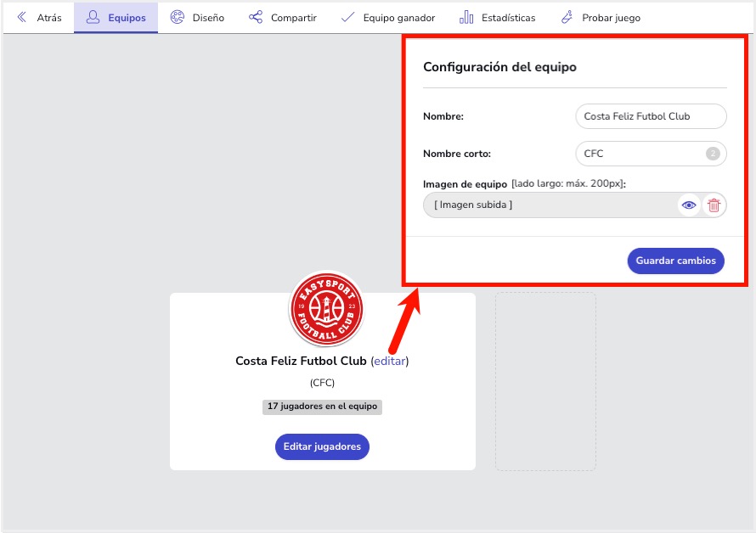Click the empty dashed team placeholder
Image resolution: width=756 pixels, height=533 pixels.
point(545,381)
